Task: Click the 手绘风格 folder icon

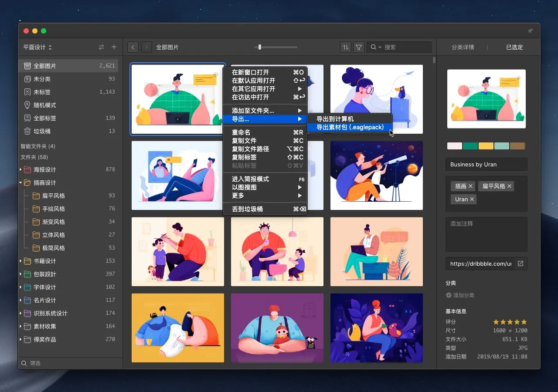Action: [x=36, y=209]
